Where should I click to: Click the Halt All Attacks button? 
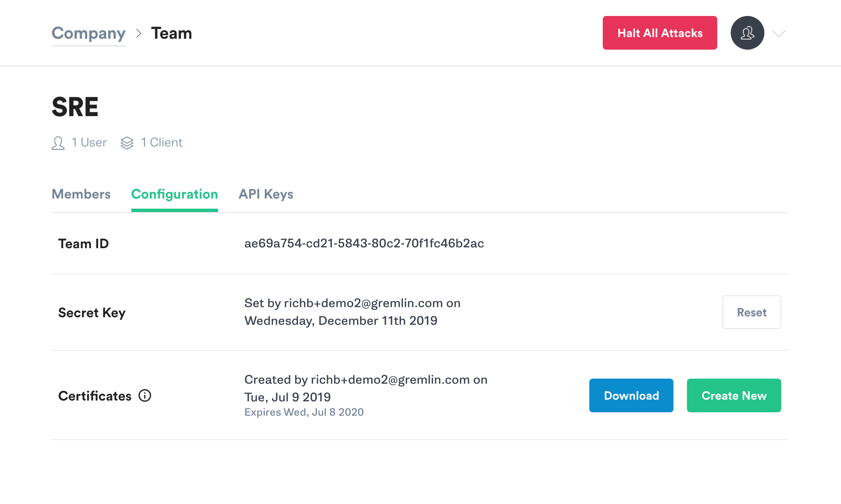pyautogui.click(x=660, y=32)
